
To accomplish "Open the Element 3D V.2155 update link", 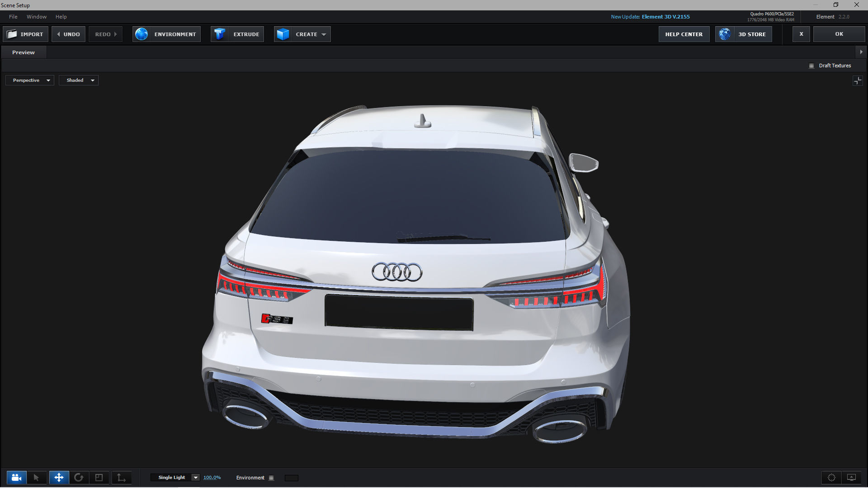I will (665, 17).
